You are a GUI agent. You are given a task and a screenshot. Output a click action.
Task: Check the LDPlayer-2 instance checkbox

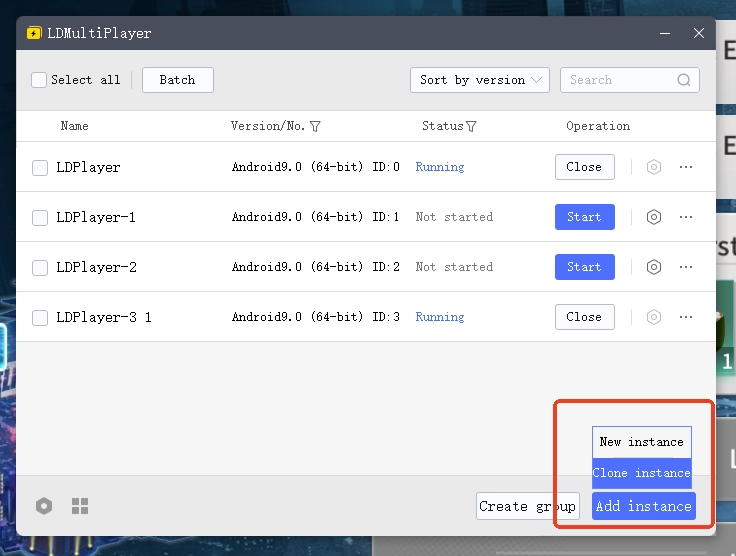(x=40, y=267)
